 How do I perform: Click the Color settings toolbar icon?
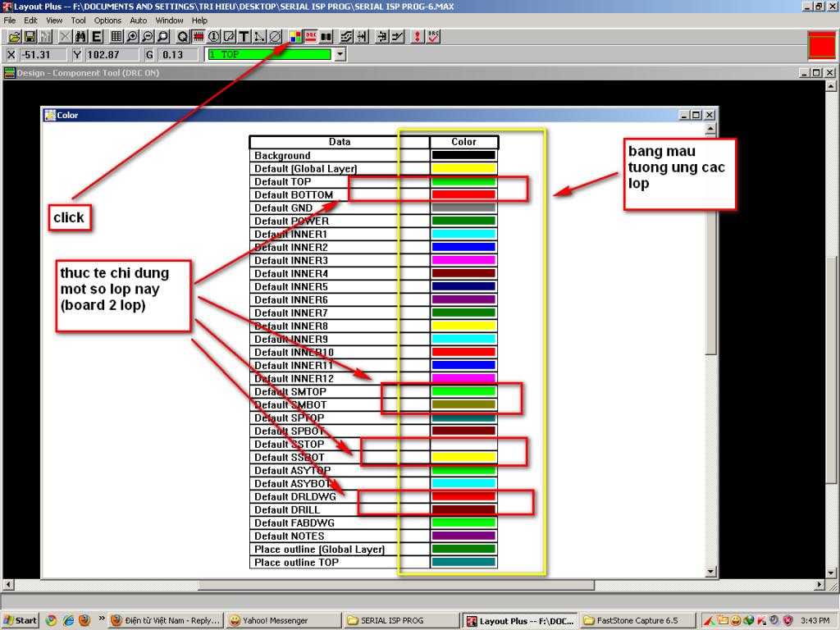point(295,36)
